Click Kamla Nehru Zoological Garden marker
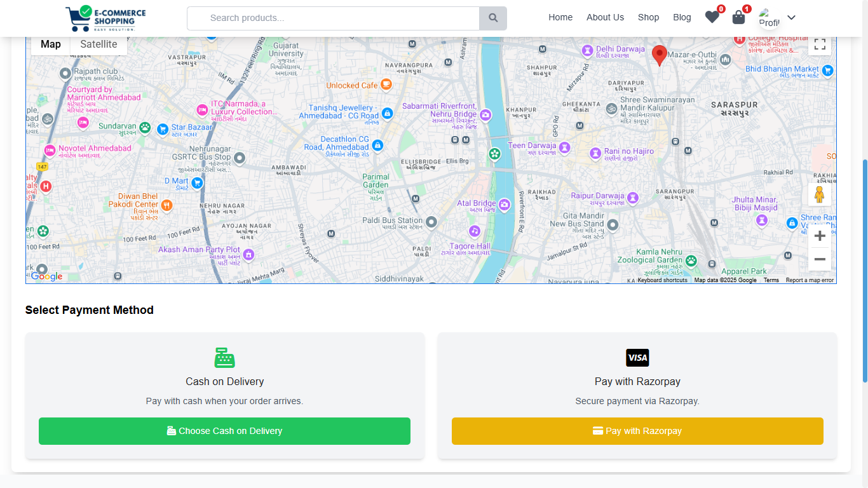Screen dimensions: 868x488 (x=691, y=261)
